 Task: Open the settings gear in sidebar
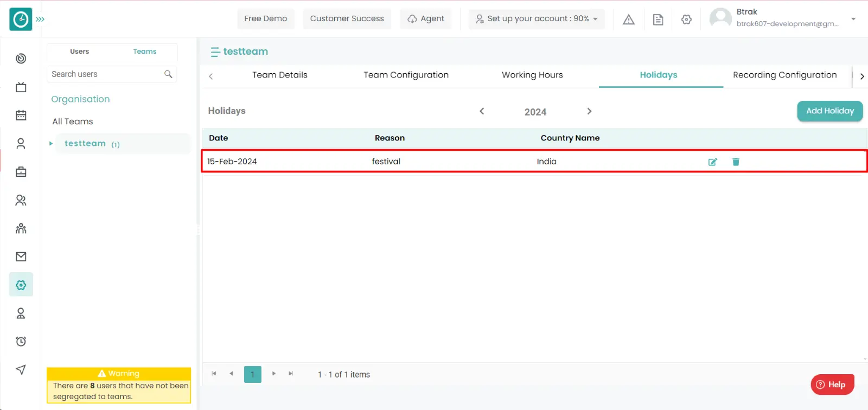[x=21, y=285]
